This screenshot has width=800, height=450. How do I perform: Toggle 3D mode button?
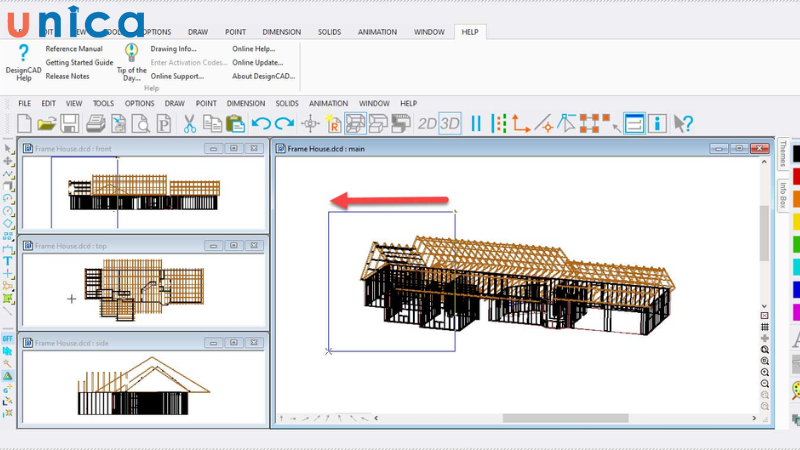tap(450, 124)
